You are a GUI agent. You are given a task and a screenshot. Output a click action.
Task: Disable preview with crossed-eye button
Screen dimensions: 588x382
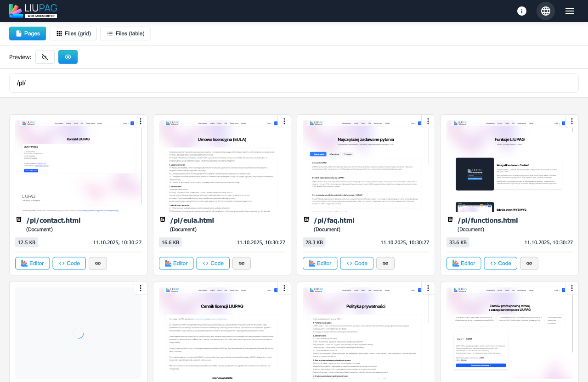point(45,57)
